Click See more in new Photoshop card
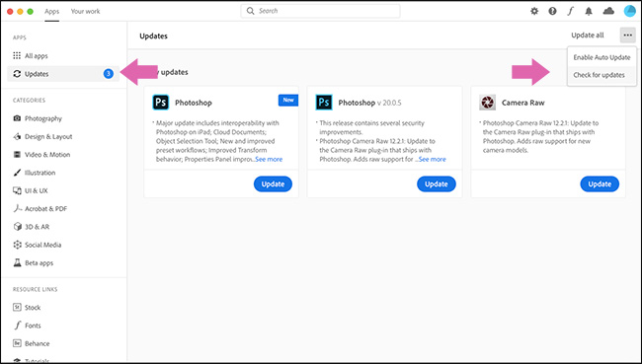This screenshot has height=364, width=642. pos(269,159)
